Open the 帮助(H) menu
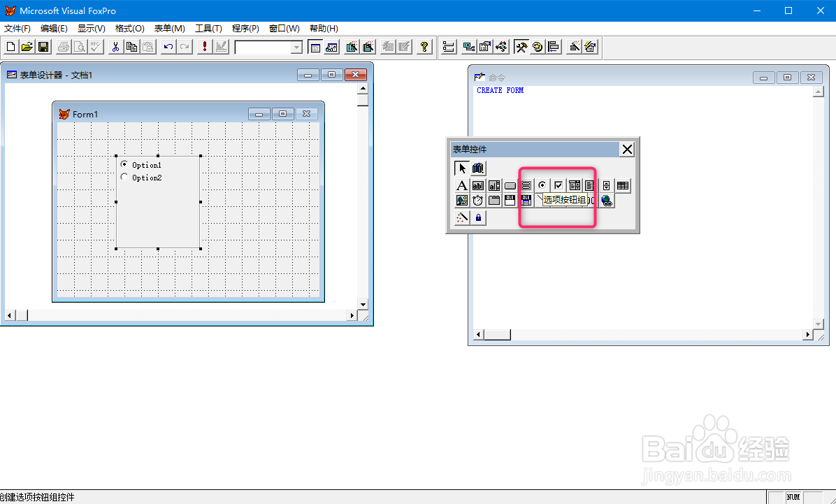836x504 pixels. click(x=324, y=28)
